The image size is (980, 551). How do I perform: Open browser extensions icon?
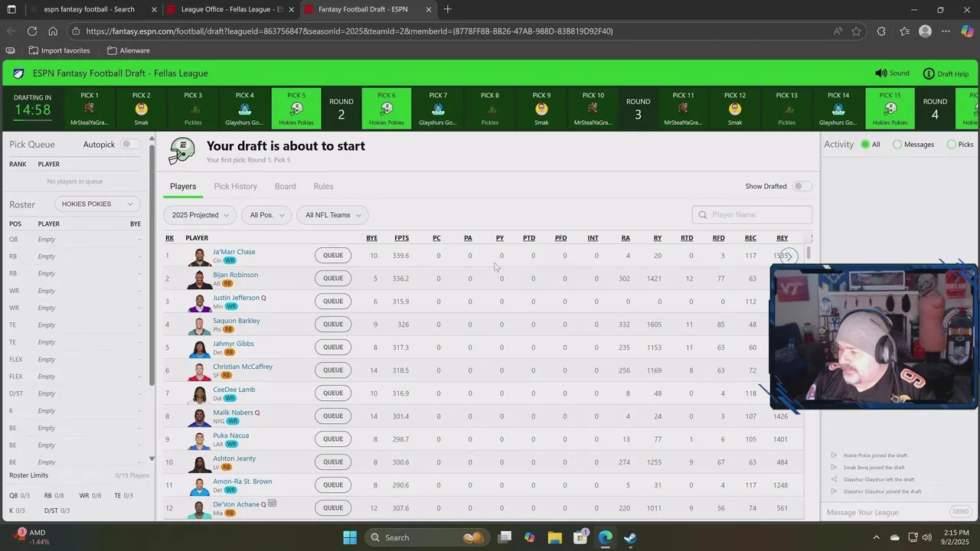881,31
